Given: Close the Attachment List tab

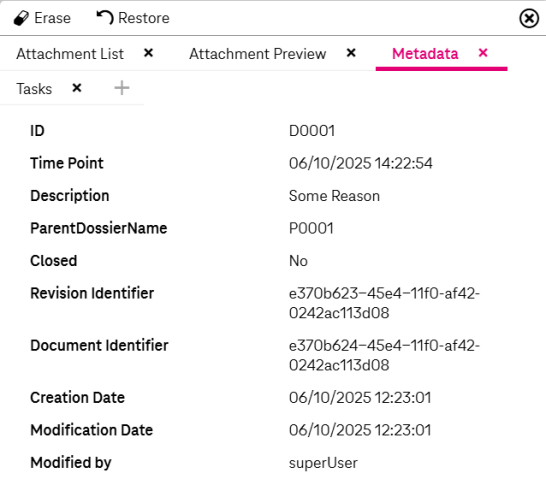Looking at the screenshot, I should (x=149, y=53).
